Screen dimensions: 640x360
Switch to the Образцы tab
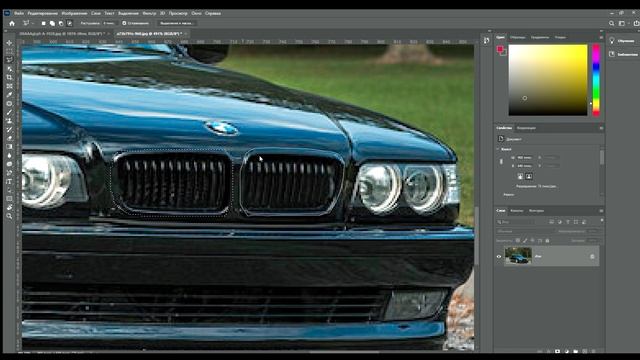(518, 37)
